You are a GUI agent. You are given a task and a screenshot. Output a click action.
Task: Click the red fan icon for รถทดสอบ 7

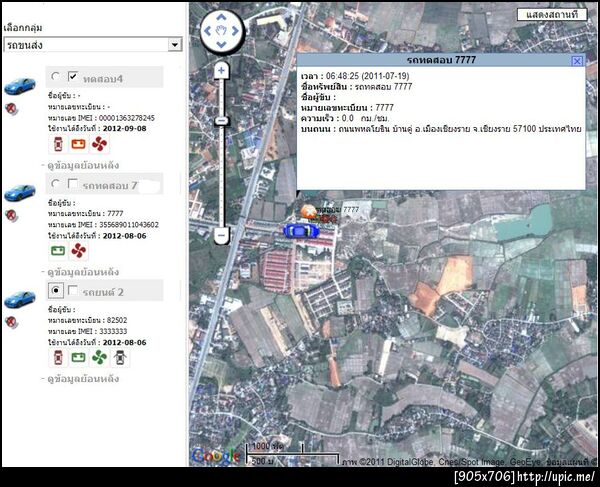pyautogui.click(x=78, y=251)
